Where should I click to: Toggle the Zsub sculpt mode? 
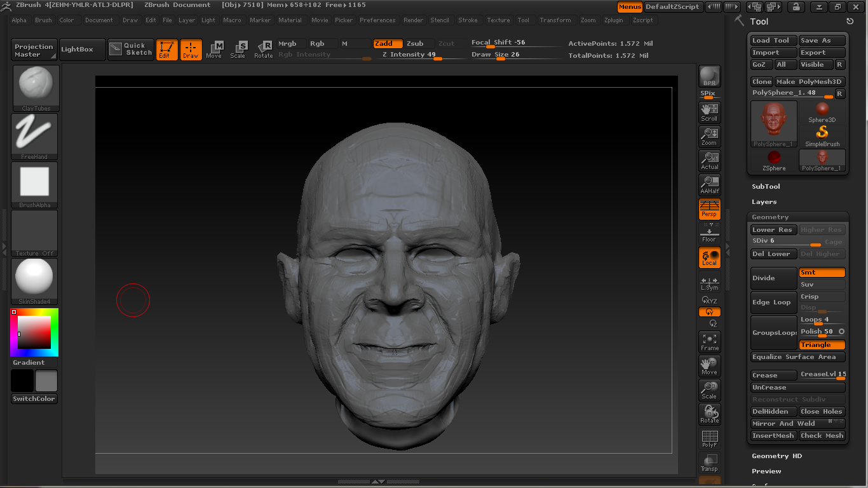coord(415,44)
